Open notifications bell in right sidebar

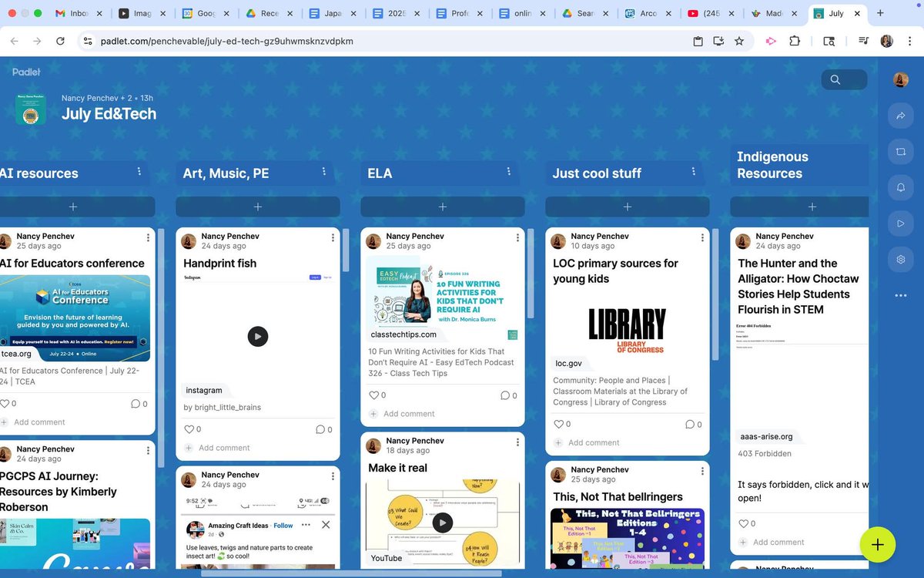(x=900, y=188)
